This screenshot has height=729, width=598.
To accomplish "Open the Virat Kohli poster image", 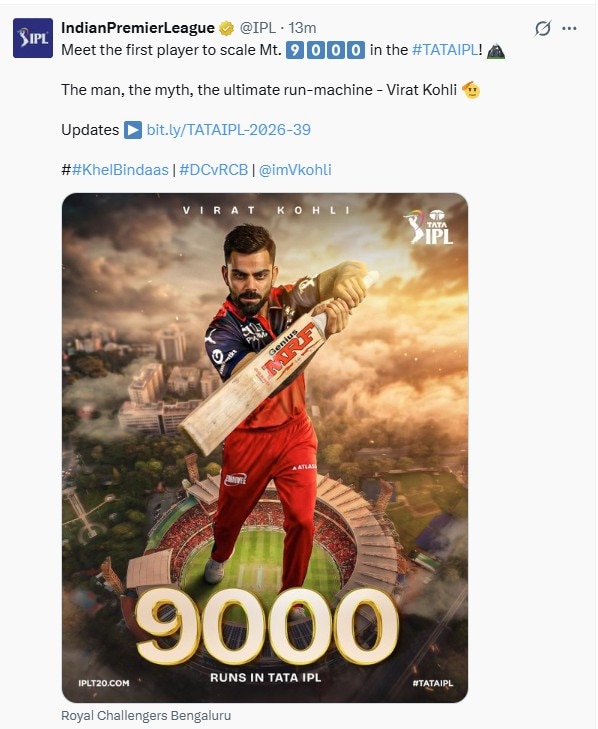I will click(x=265, y=447).
